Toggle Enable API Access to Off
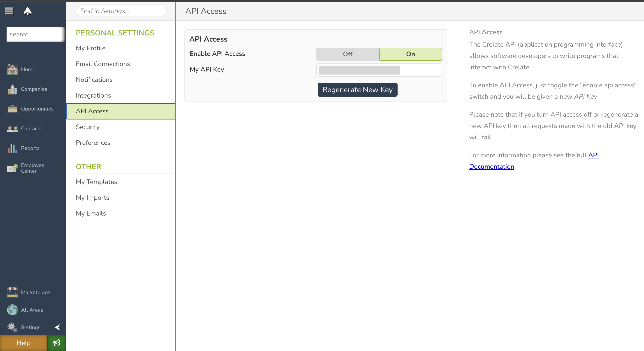The image size is (644, 351). click(348, 54)
